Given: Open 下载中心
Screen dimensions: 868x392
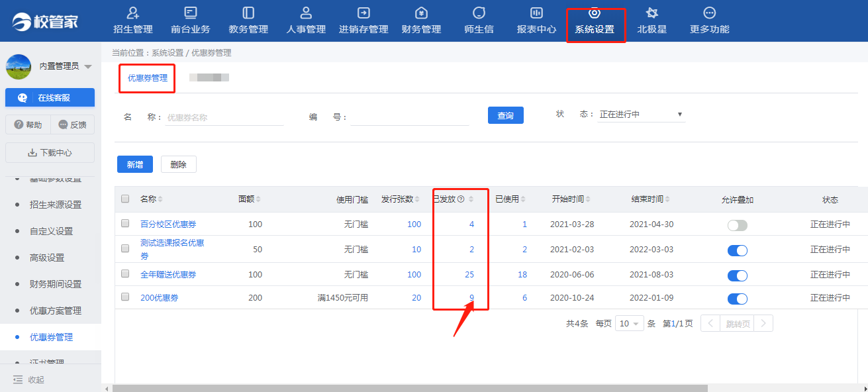Looking at the screenshot, I should coord(50,152).
